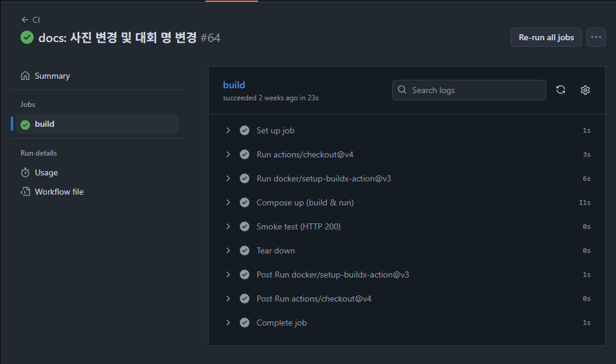Click the Usage stopwatch icon

point(25,172)
